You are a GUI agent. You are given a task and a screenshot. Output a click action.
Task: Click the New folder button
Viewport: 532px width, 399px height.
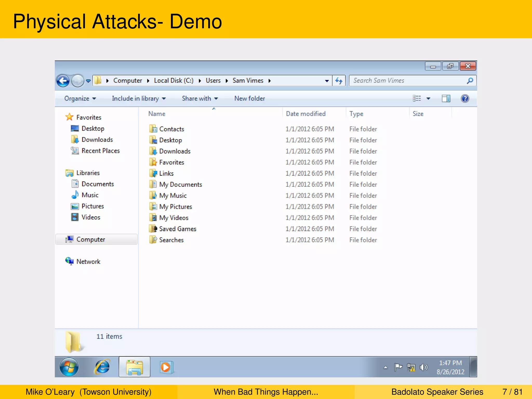249,98
